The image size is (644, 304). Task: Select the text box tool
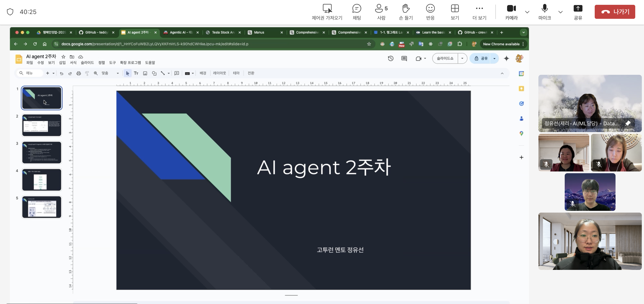click(136, 73)
